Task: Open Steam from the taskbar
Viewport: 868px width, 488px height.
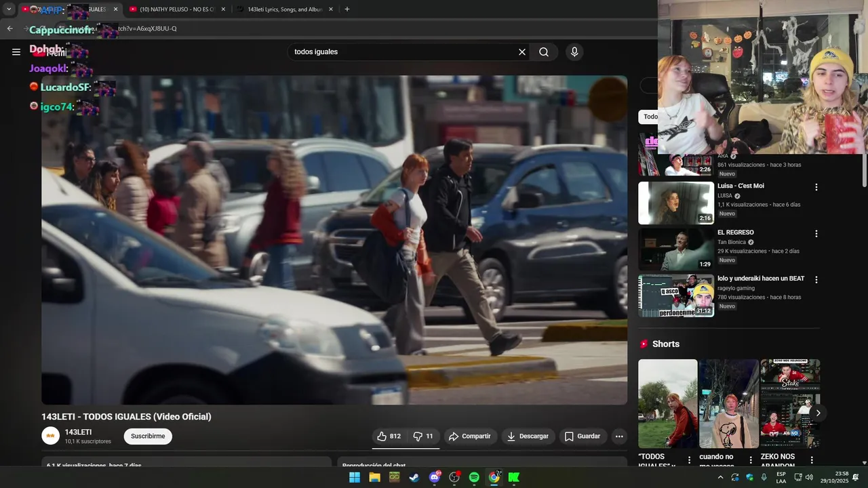Action: tap(414, 477)
